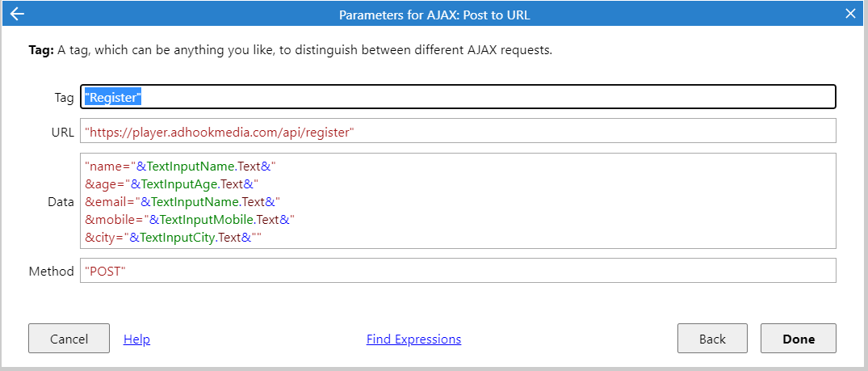This screenshot has height=371, width=868.
Task: Click the Cancel button
Action: (x=69, y=339)
